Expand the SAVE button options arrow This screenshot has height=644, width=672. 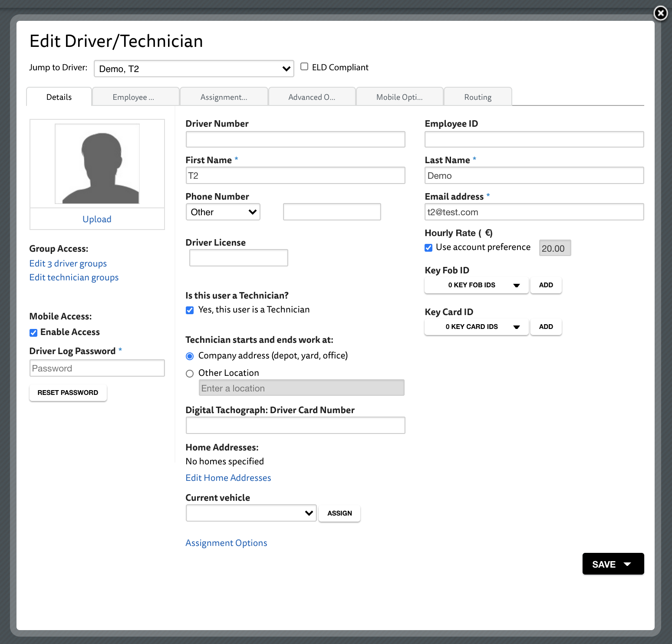(627, 564)
